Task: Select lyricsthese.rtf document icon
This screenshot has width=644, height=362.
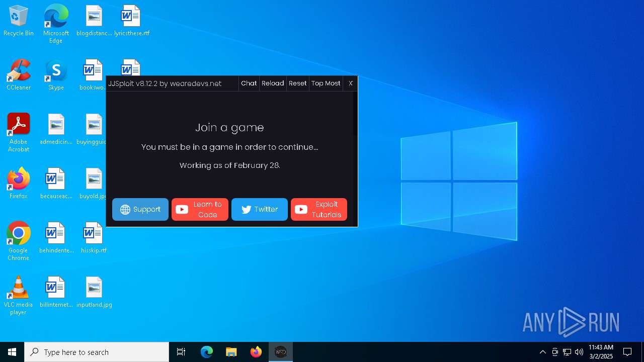Action: [x=131, y=21]
